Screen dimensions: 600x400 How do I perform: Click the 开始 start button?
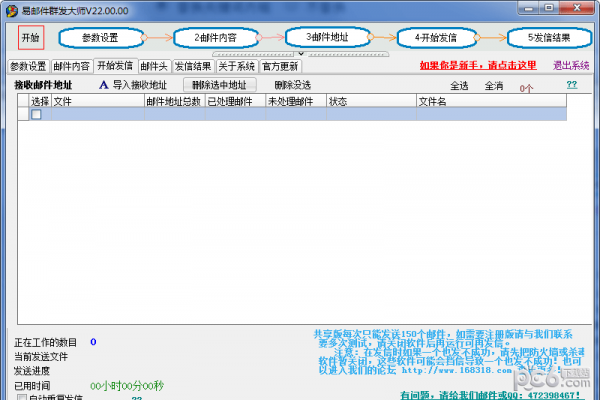[x=31, y=38]
